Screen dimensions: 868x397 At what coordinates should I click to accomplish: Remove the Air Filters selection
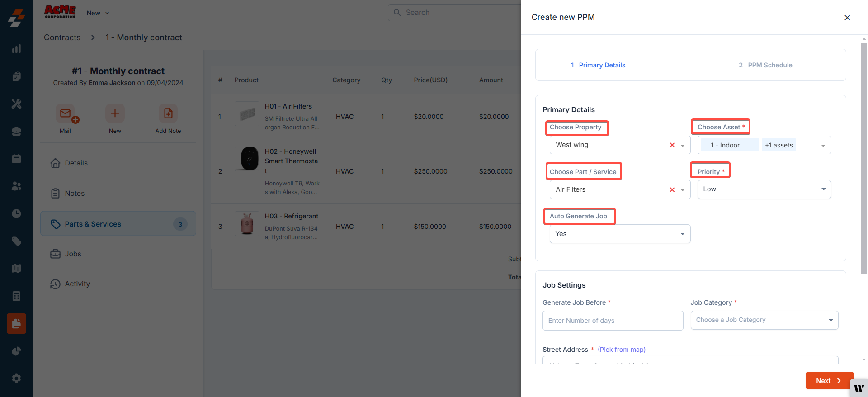(672, 190)
